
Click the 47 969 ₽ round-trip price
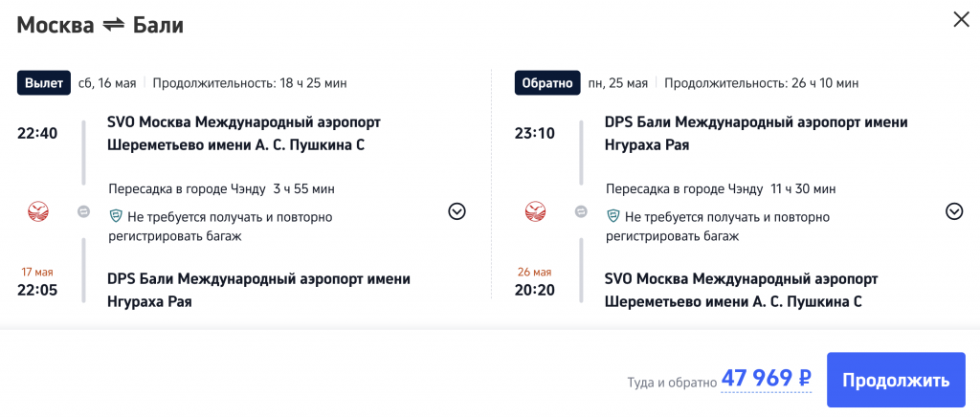pyautogui.click(x=766, y=379)
